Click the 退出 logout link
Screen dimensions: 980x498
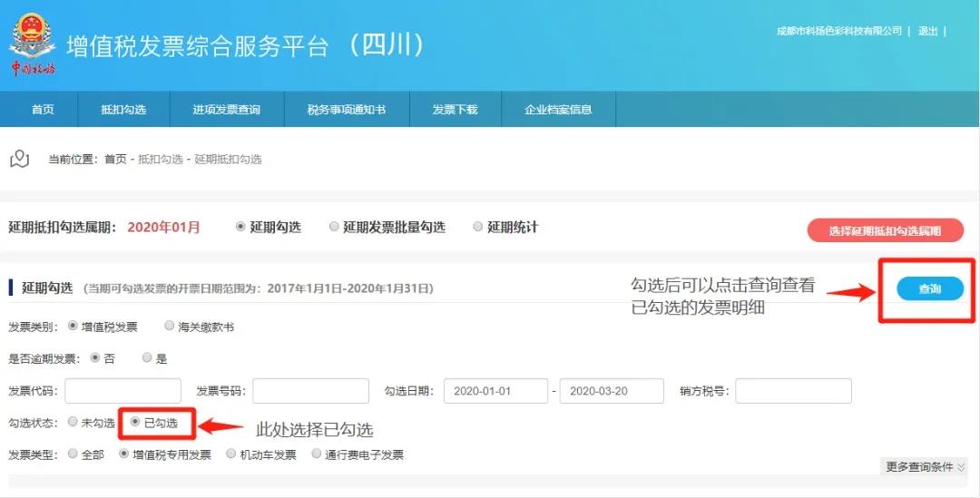tap(927, 31)
